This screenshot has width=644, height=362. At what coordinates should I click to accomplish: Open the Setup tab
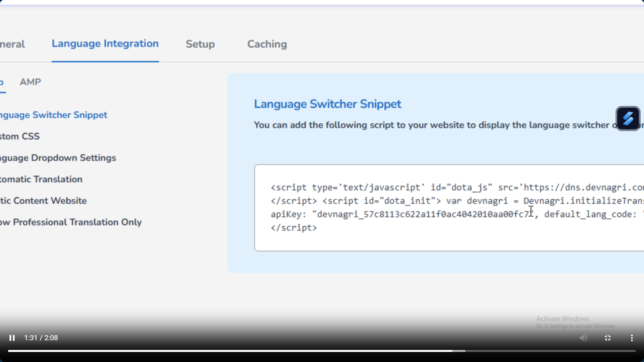point(200,44)
